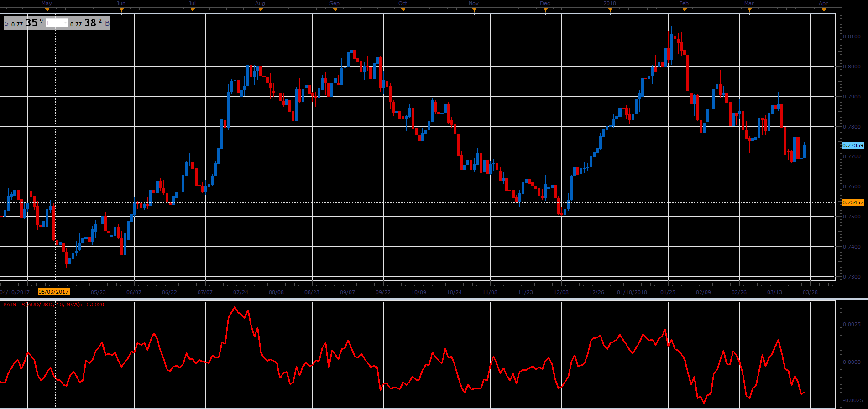Click the Aug month marker triangle
Screen dimensions: 868x409
260,10
